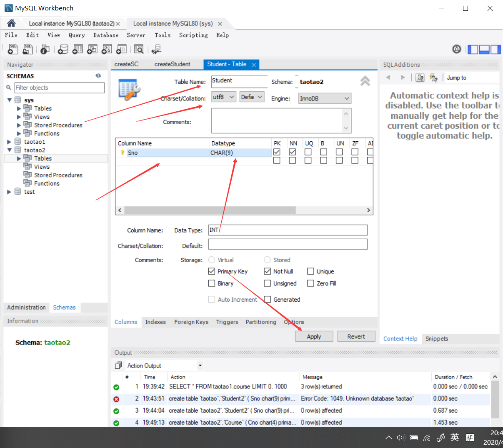The image size is (503, 448).
Task: Uncheck NN checkbox in the Sno row
Action: [292, 152]
